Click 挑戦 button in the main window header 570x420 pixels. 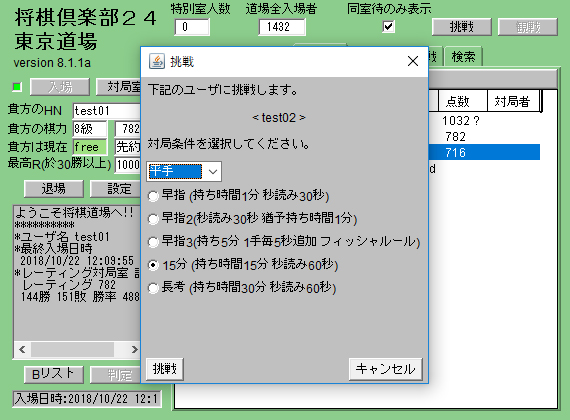462,27
